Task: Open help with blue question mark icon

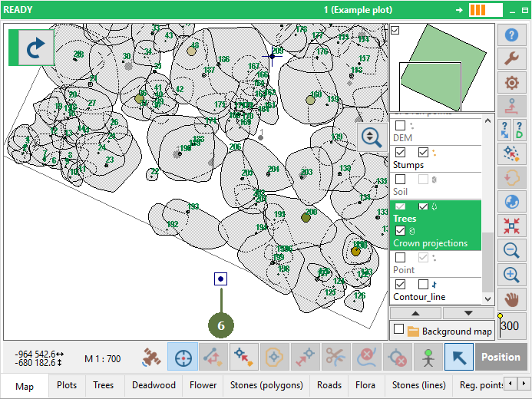Action: click(x=511, y=35)
